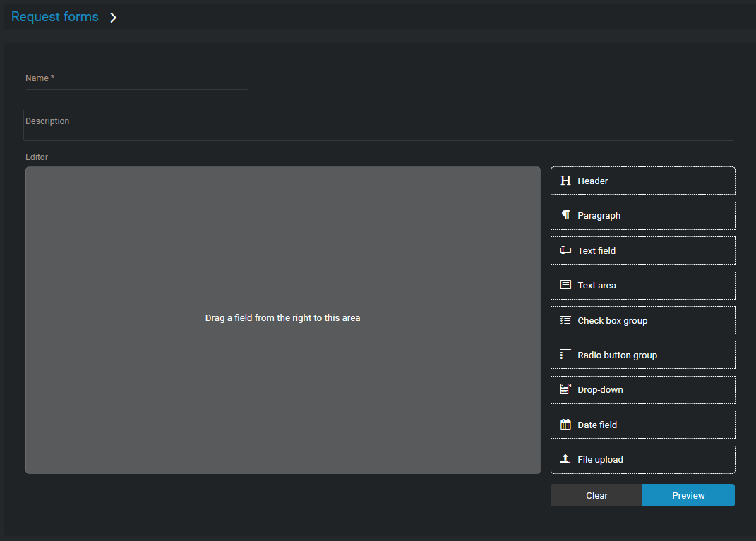Click the Drop-down field icon

point(565,389)
